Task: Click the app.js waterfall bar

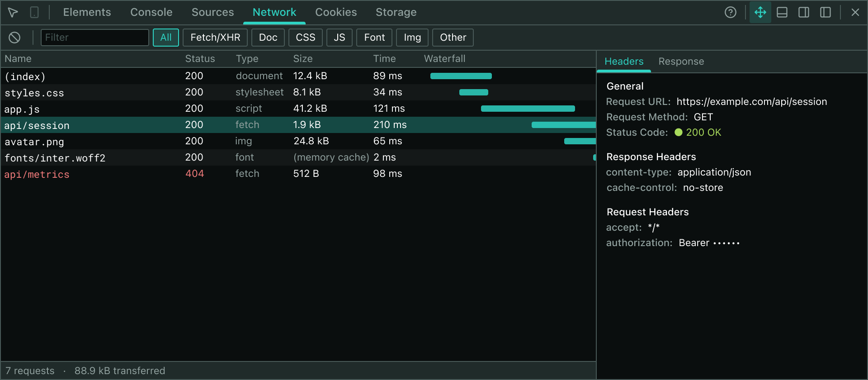Action: tap(528, 109)
